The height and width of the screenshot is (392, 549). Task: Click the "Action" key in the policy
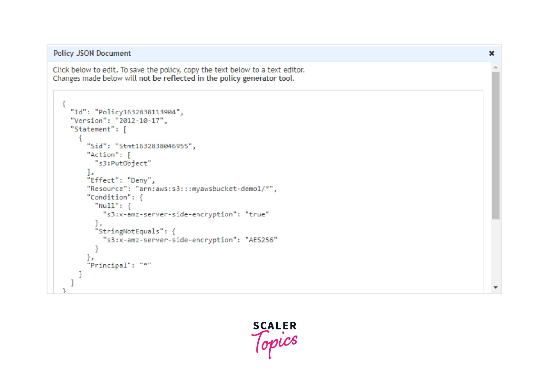tap(102, 155)
